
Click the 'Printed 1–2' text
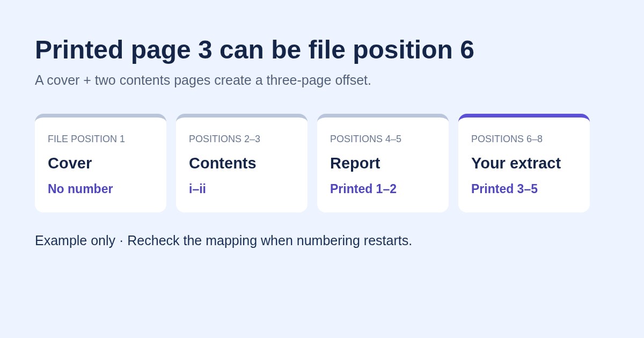[363, 189]
